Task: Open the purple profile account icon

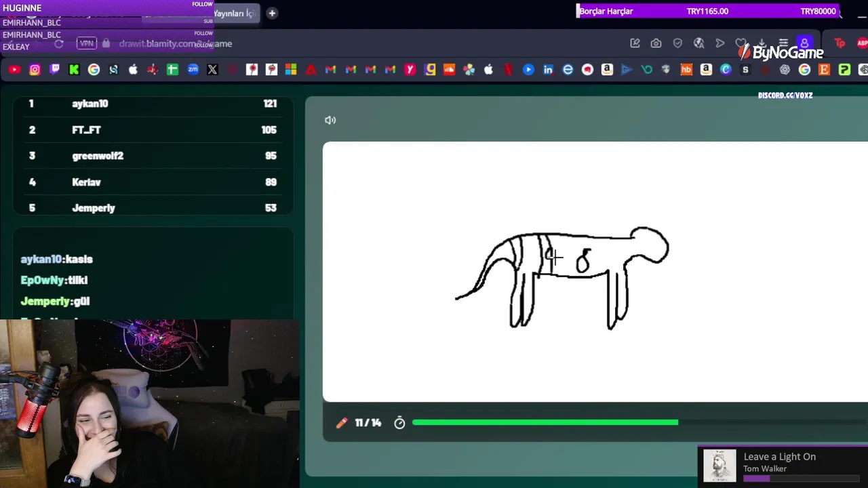Action: coord(804,43)
